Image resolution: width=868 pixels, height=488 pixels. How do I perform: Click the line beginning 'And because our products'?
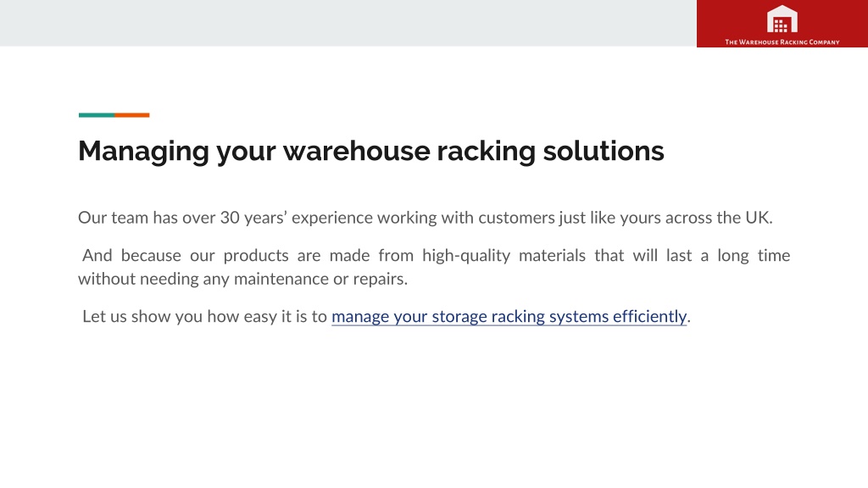tap(437, 256)
